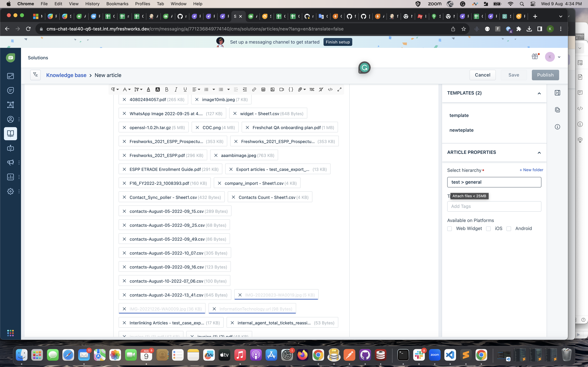
Task: Tick the Android platform checkbox
Action: pyautogui.click(x=509, y=229)
